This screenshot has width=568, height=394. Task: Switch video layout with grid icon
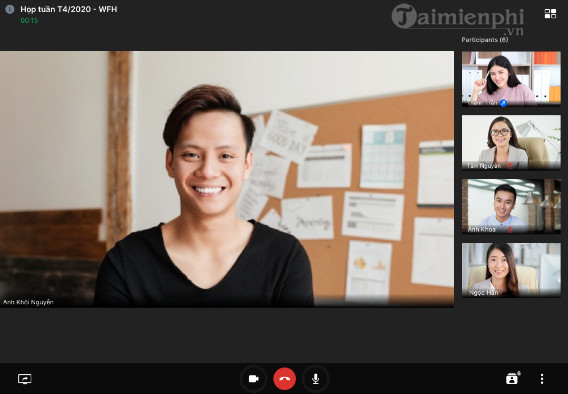click(550, 14)
